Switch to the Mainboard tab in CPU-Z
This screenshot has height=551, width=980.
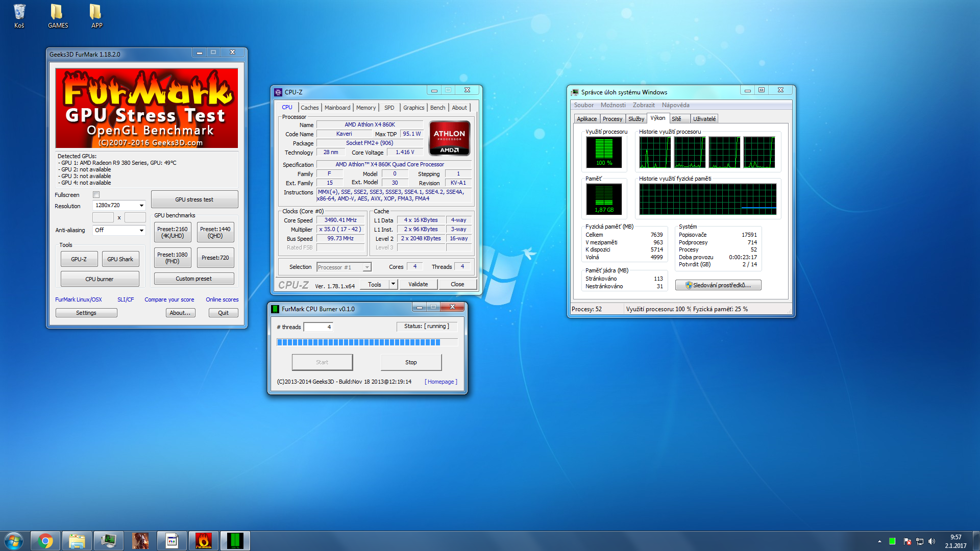[x=337, y=108]
